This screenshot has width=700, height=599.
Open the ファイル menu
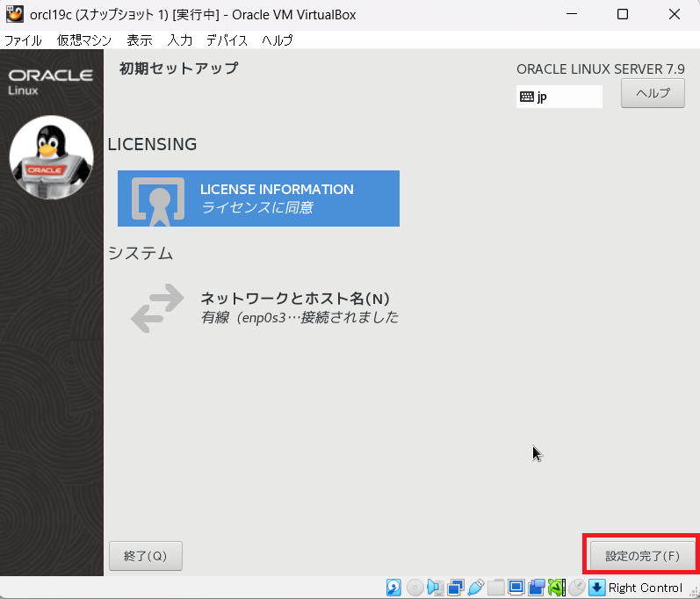(x=23, y=40)
